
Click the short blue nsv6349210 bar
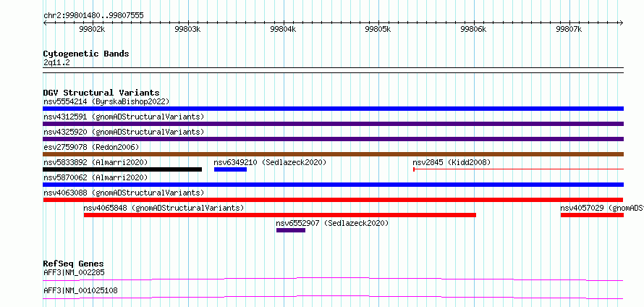(230, 169)
